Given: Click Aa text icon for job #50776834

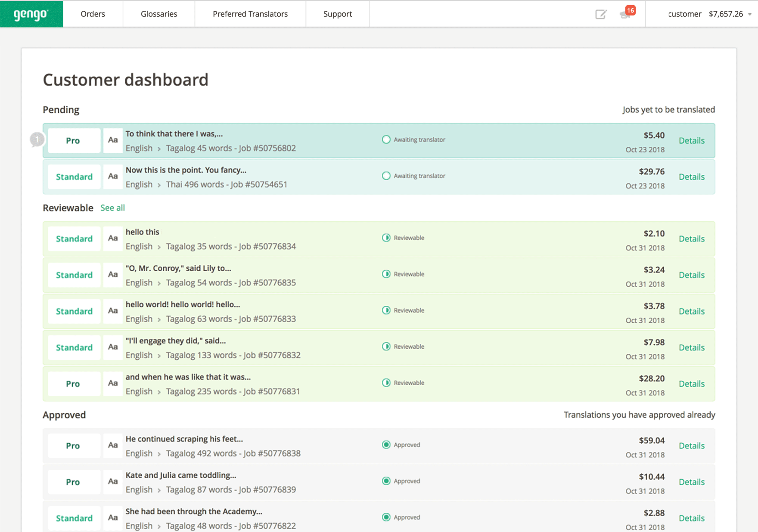Looking at the screenshot, I should [x=113, y=238].
